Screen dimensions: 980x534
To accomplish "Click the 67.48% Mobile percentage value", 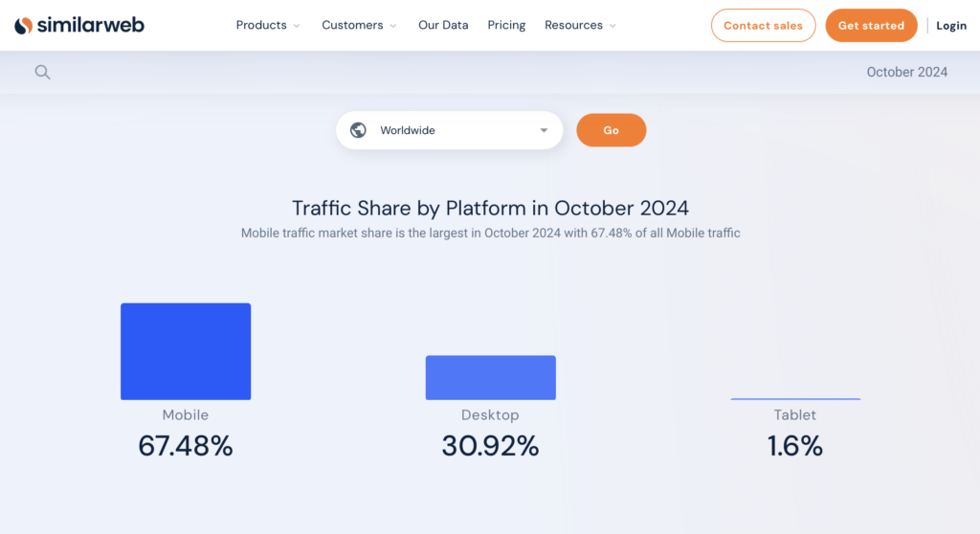I will (186, 446).
